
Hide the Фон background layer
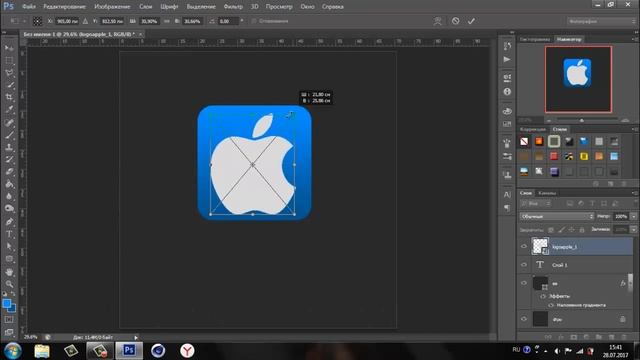tap(524, 319)
